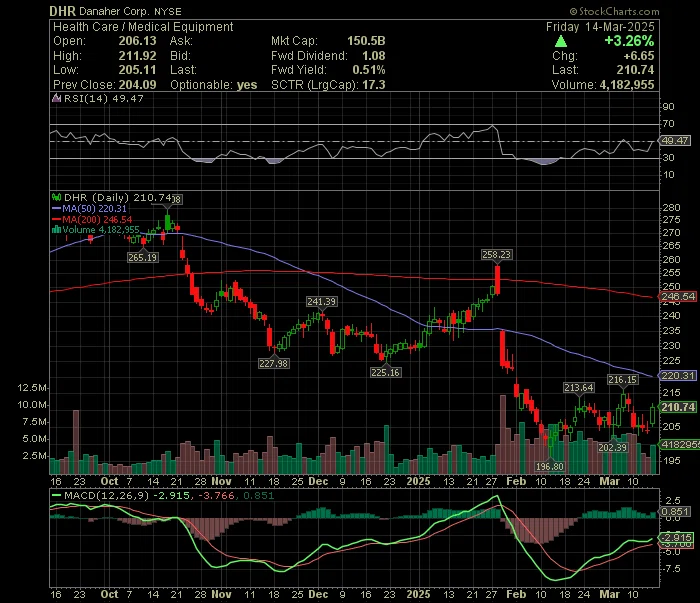Viewport: 700px width, 603px height.
Task: Click the Dec label on MACD axis
Action: click(x=318, y=595)
